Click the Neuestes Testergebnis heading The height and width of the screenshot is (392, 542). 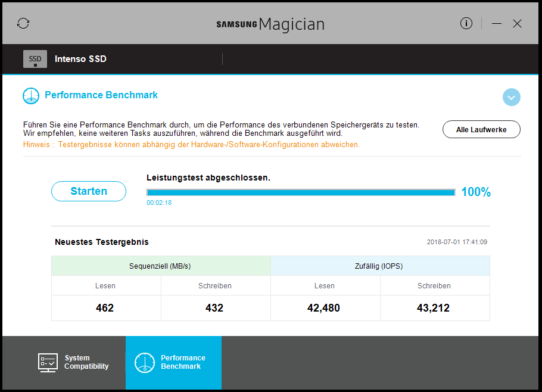pyautogui.click(x=102, y=242)
